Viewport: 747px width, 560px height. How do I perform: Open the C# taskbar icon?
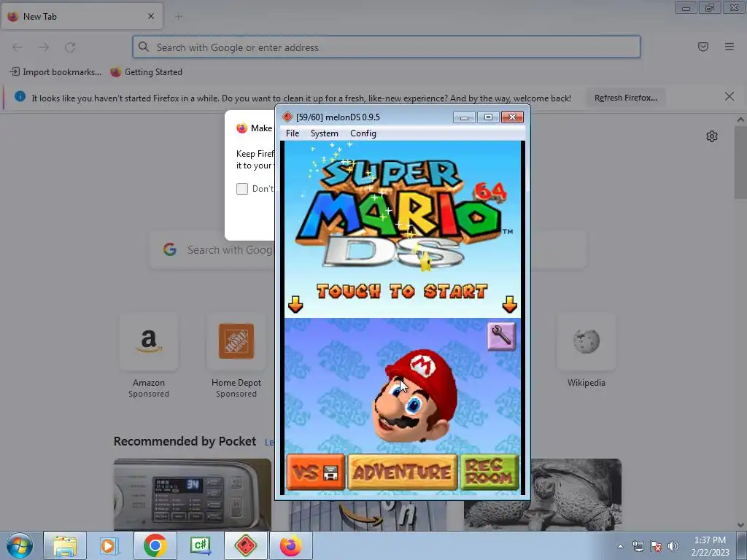(x=200, y=545)
